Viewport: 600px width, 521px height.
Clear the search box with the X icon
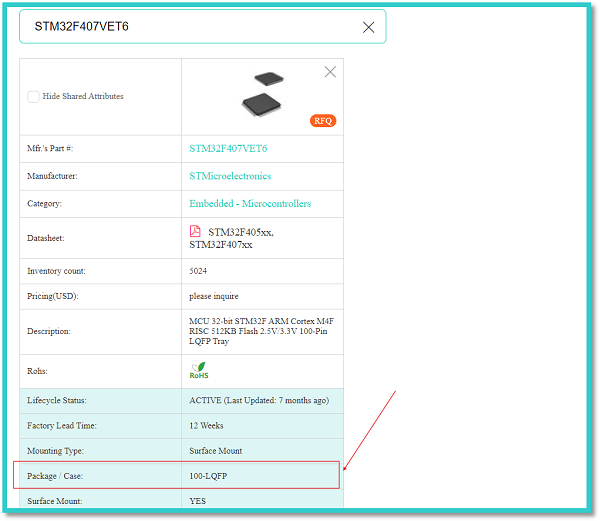(x=368, y=27)
